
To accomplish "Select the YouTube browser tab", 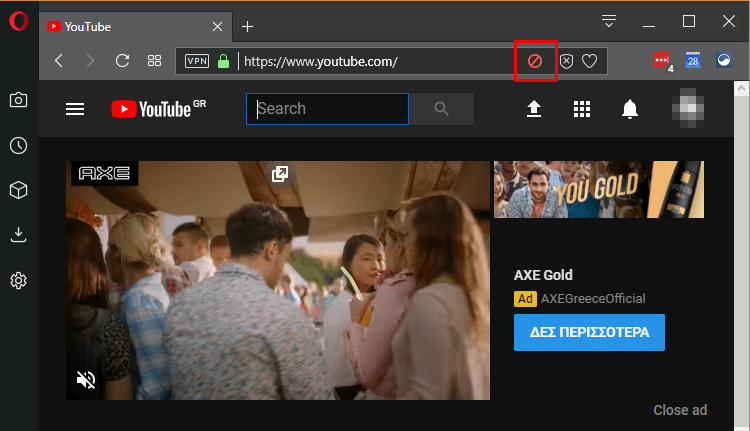I will (135, 27).
